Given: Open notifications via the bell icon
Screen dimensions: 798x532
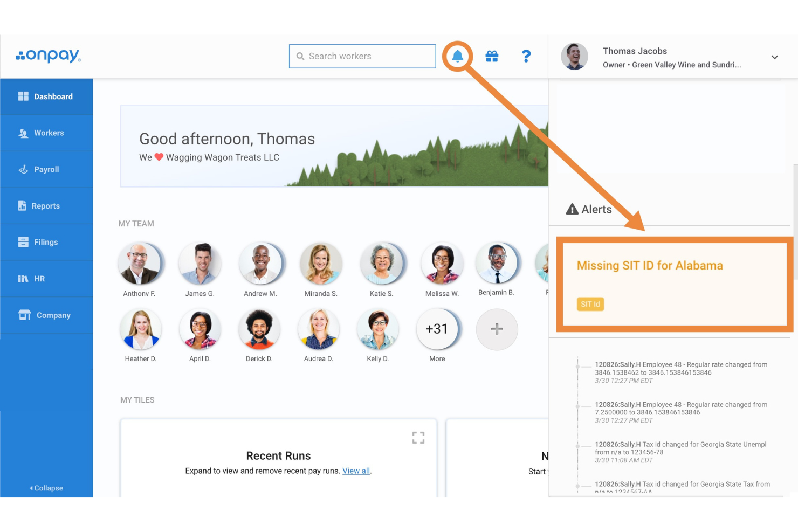Looking at the screenshot, I should tap(457, 56).
